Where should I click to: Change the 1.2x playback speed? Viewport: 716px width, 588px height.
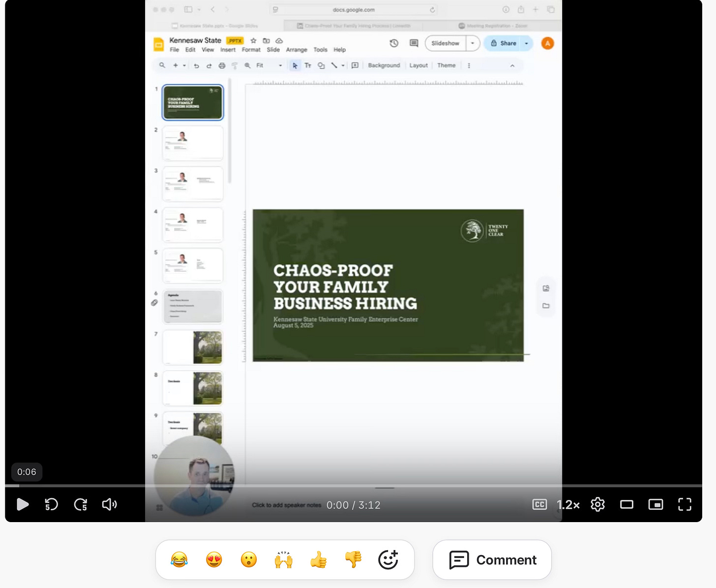(x=568, y=505)
